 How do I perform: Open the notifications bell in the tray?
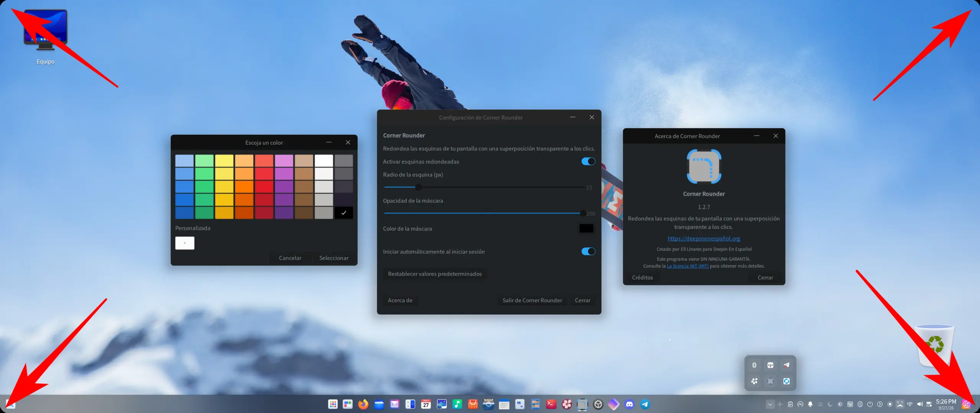[x=810, y=404]
